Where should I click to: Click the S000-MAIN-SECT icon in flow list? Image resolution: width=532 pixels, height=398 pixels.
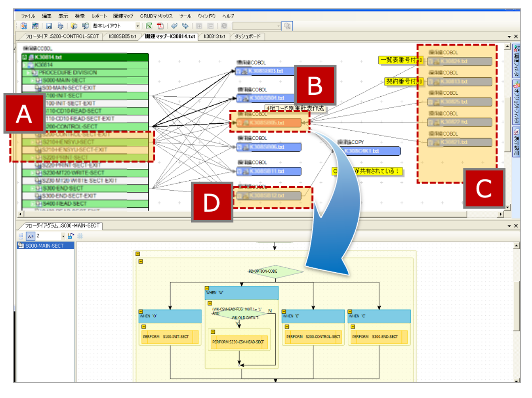point(21,246)
